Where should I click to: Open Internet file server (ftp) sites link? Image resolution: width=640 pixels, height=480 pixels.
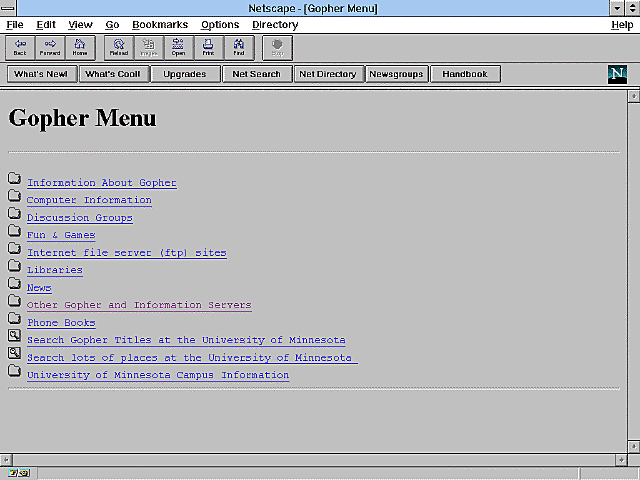[127, 253]
